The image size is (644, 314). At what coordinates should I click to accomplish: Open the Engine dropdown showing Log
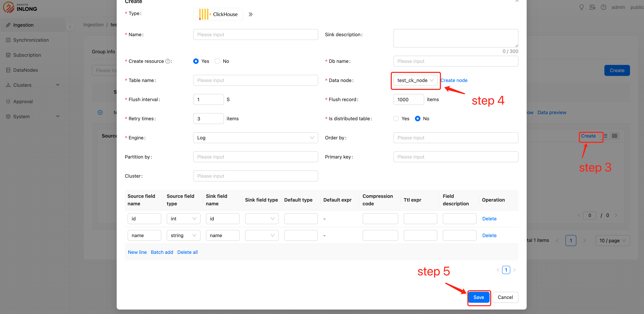point(255,138)
